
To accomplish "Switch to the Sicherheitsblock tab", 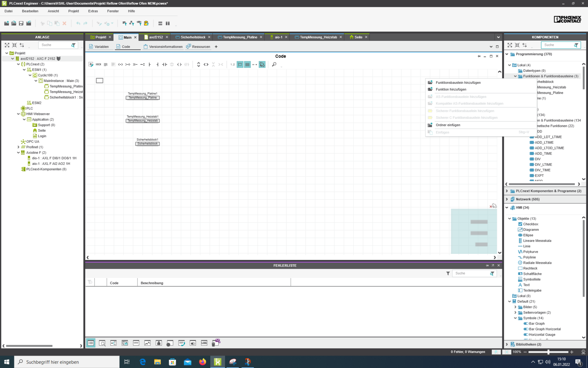I will (193, 37).
